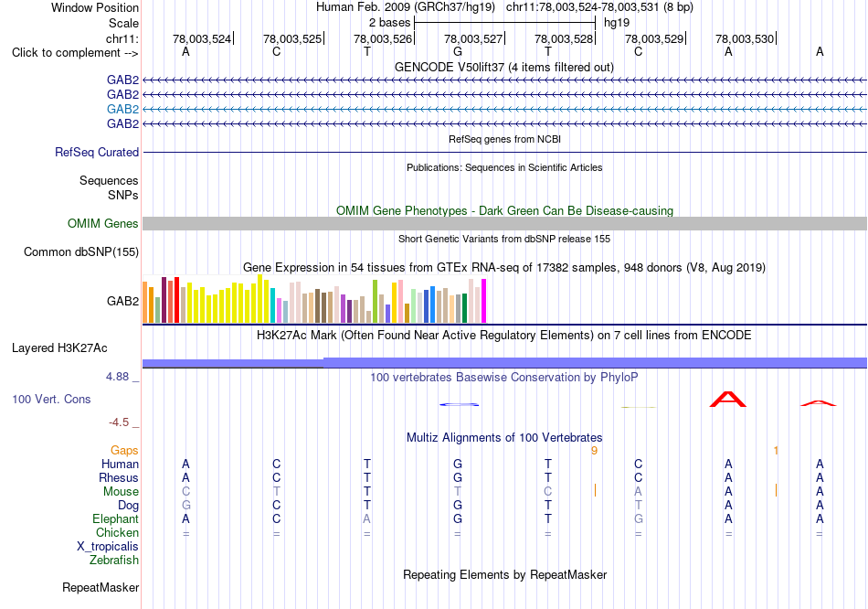
Task: Click the Elephant species row label
Action: click(x=115, y=518)
